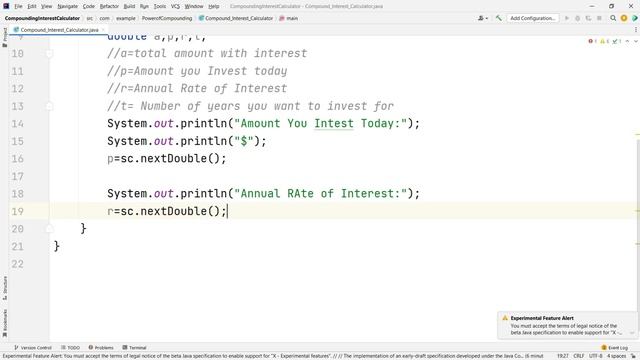Viewport: 640px width, 360px height.
Task: Open the Bookmarks tool window sidebar
Action: (x=4, y=322)
